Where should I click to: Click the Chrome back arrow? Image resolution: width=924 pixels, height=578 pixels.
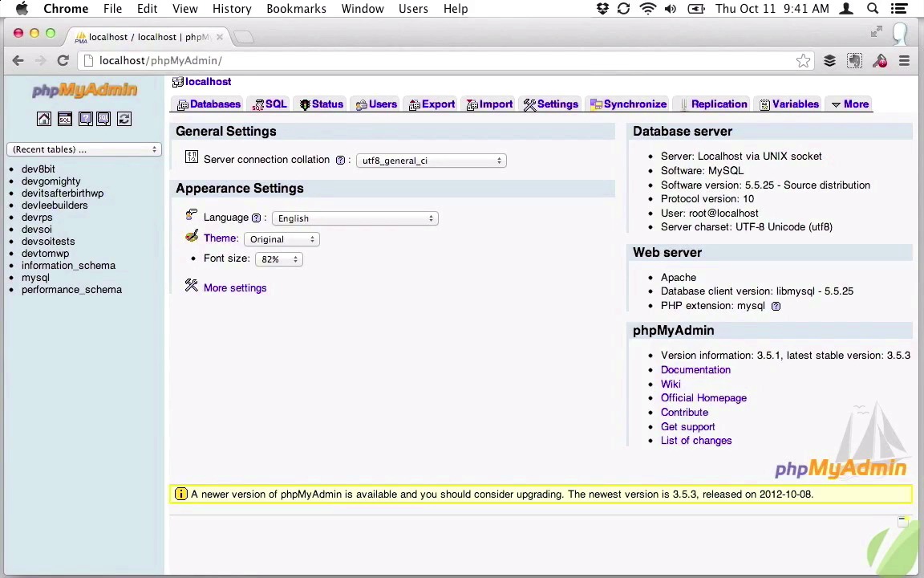18,60
